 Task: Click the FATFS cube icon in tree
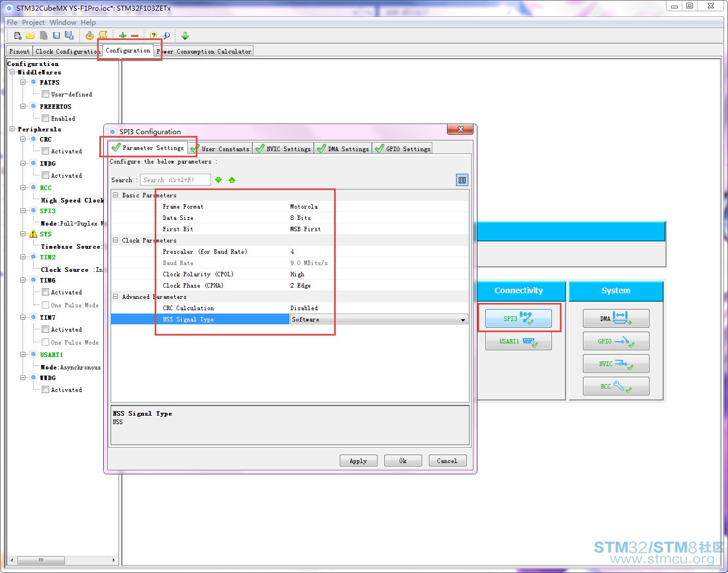[33, 82]
